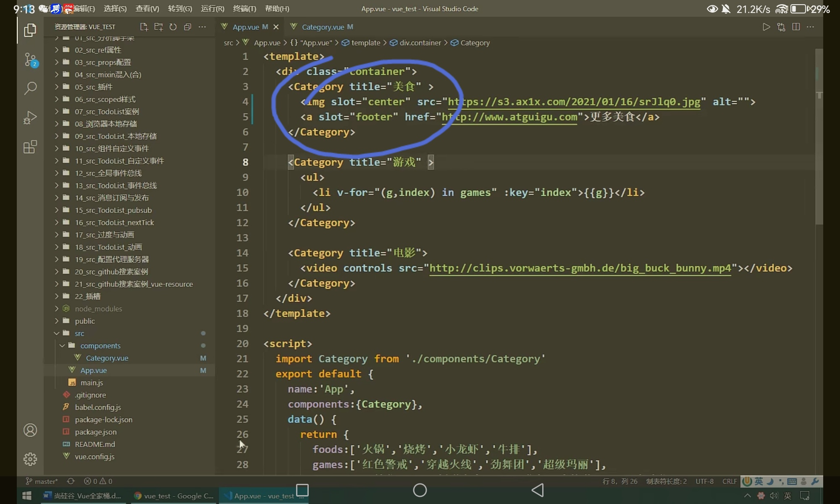
Task: Open main.js in the file explorer
Action: coord(92,383)
